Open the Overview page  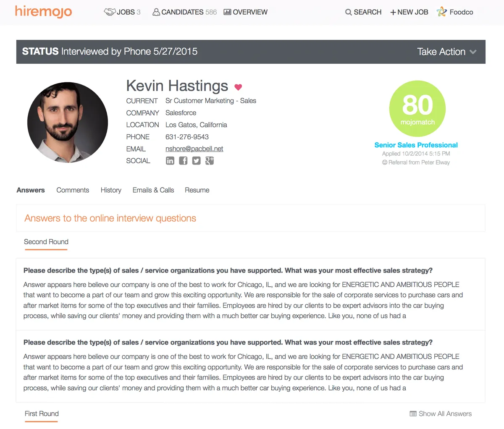pyautogui.click(x=245, y=12)
